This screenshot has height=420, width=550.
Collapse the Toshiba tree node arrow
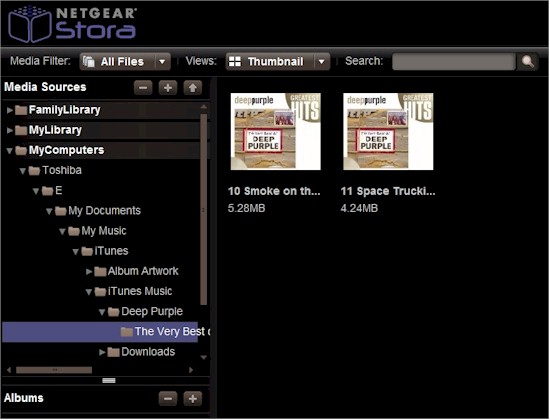pos(23,171)
